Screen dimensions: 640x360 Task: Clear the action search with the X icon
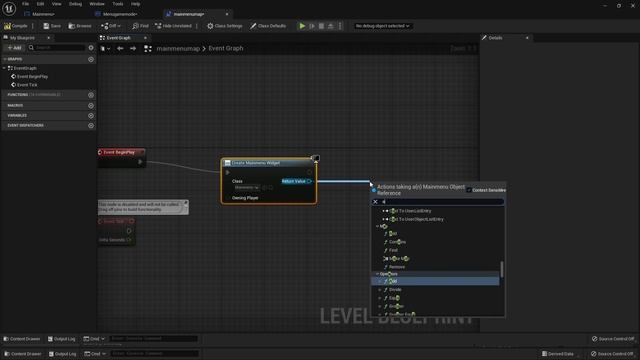pyautogui.click(x=376, y=202)
